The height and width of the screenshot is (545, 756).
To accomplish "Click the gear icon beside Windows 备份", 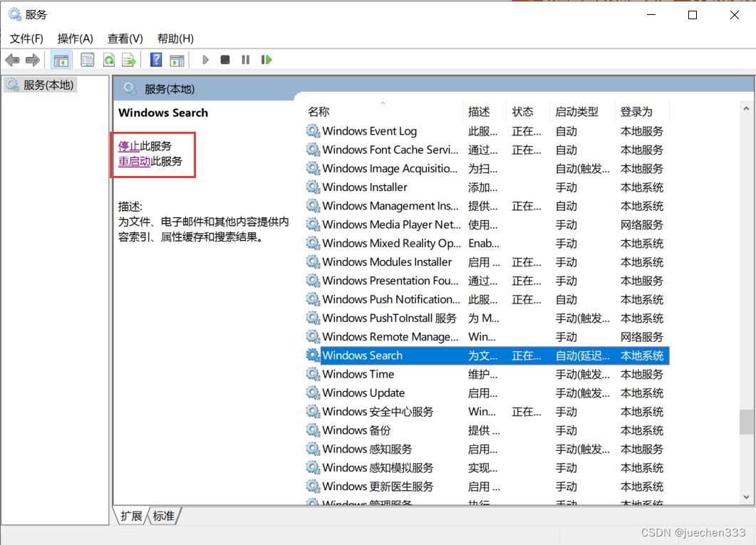I will click(313, 430).
